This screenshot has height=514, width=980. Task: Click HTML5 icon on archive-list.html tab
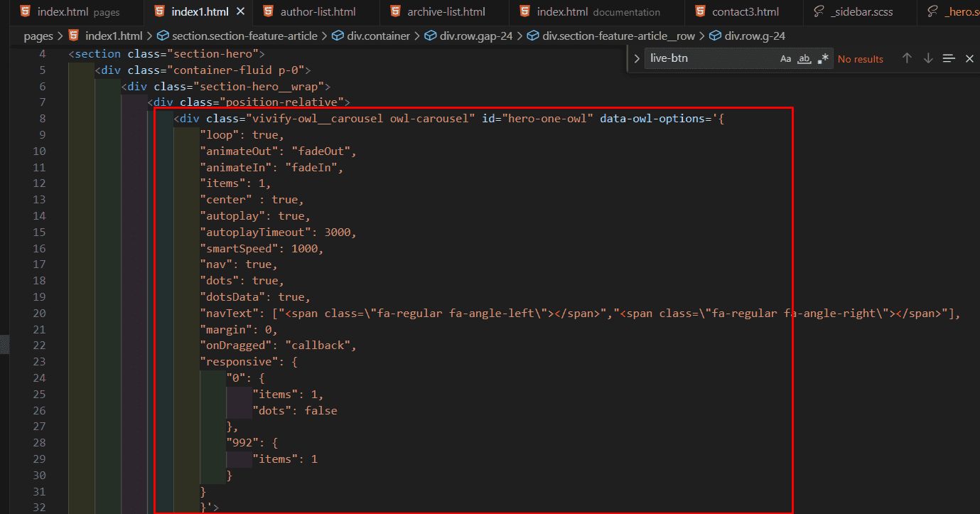394,11
